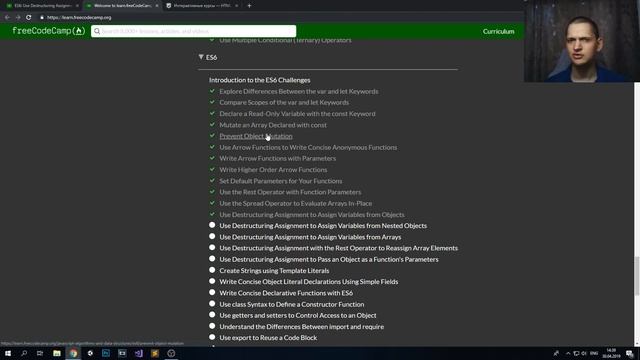Open Compare Scopes of var and let
The image size is (640, 360).
pos(284,102)
